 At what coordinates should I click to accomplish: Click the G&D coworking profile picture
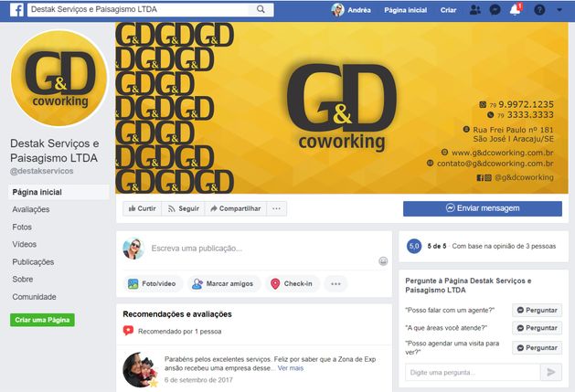point(59,79)
